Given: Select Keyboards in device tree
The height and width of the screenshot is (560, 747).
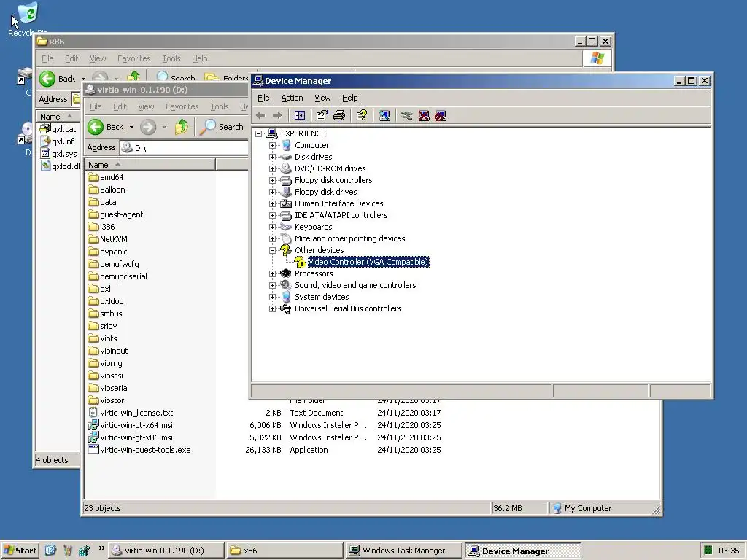Looking at the screenshot, I should (313, 227).
